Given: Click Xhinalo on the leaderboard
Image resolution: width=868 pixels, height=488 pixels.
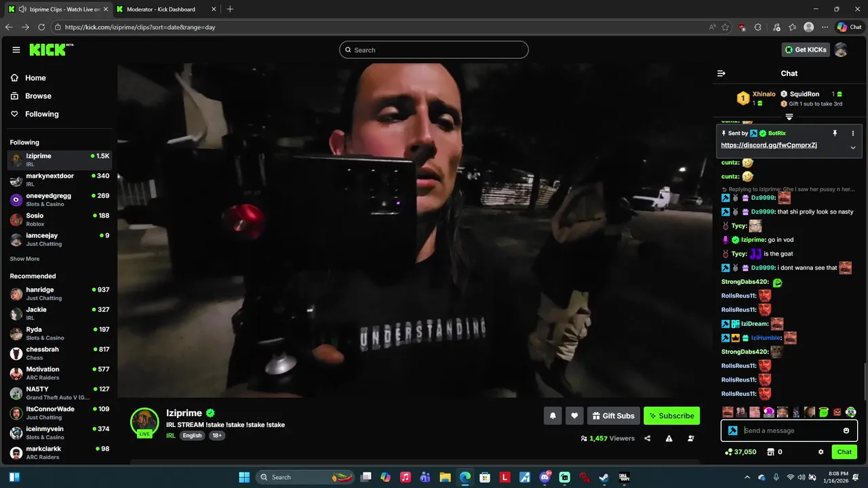Looking at the screenshot, I should pos(764,94).
